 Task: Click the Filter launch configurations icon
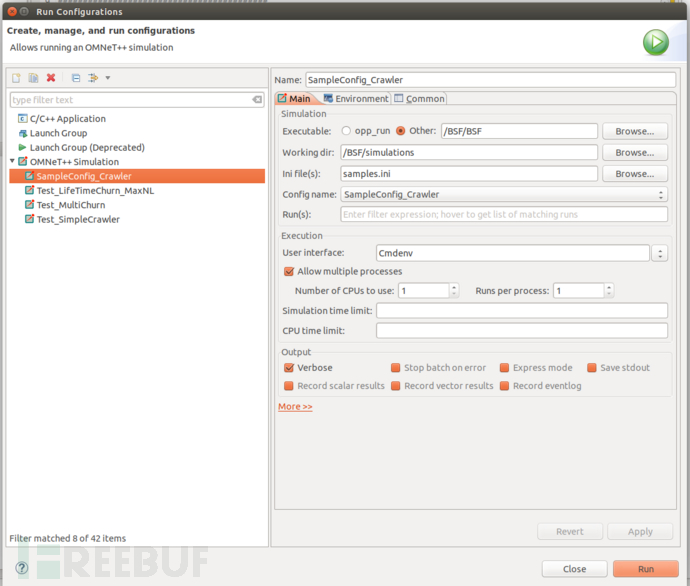(x=93, y=78)
